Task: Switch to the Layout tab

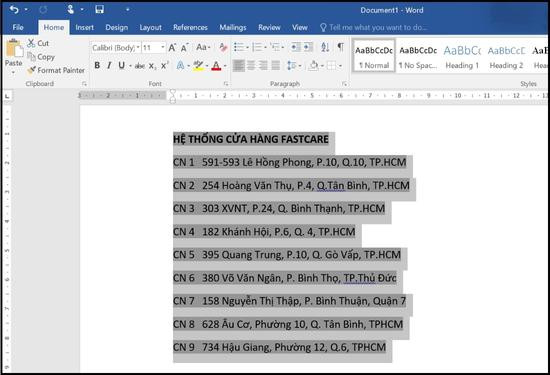Action: 150,27
